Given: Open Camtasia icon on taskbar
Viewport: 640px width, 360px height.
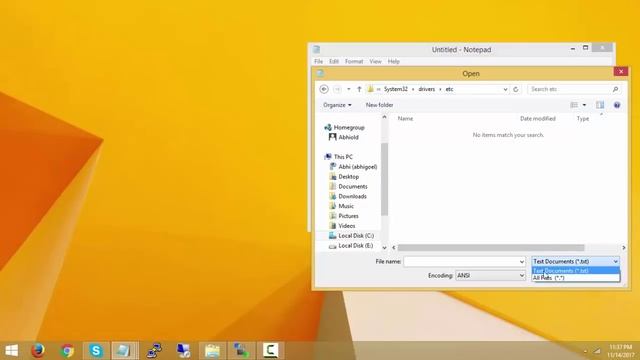Looking at the screenshot, I should point(270,351).
